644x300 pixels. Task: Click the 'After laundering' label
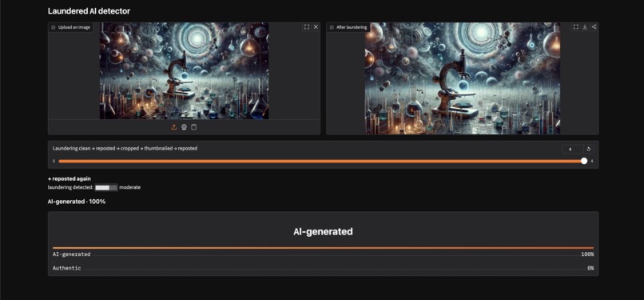pyautogui.click(x=352, y=27)
